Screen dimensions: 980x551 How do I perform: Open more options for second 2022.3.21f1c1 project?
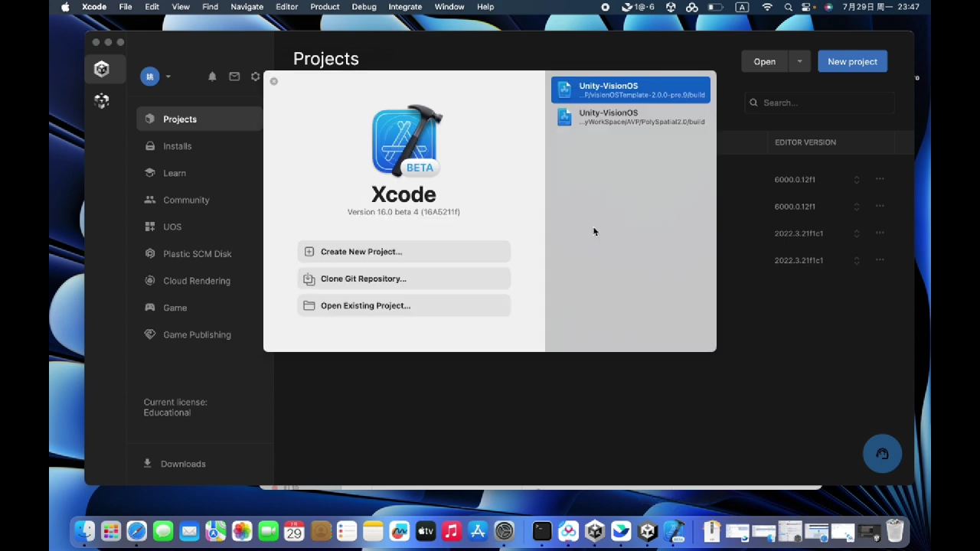point(880,259)
